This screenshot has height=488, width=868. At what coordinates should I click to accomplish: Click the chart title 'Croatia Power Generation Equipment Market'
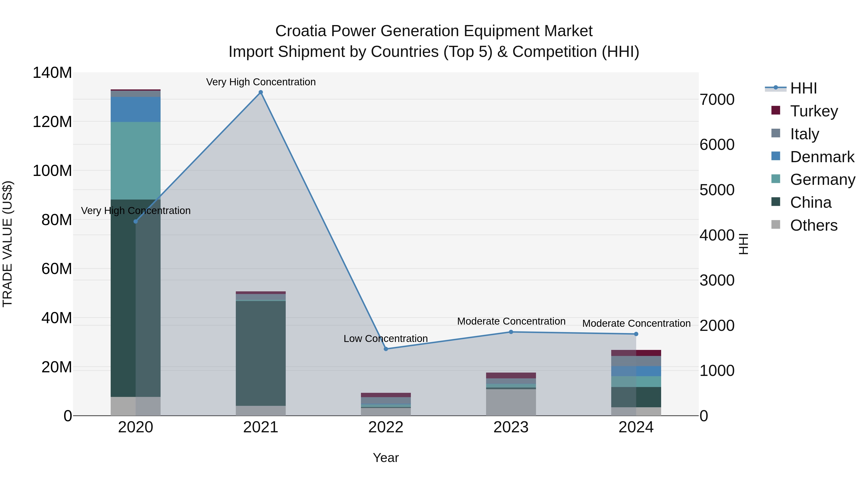[x=434, y=31]
